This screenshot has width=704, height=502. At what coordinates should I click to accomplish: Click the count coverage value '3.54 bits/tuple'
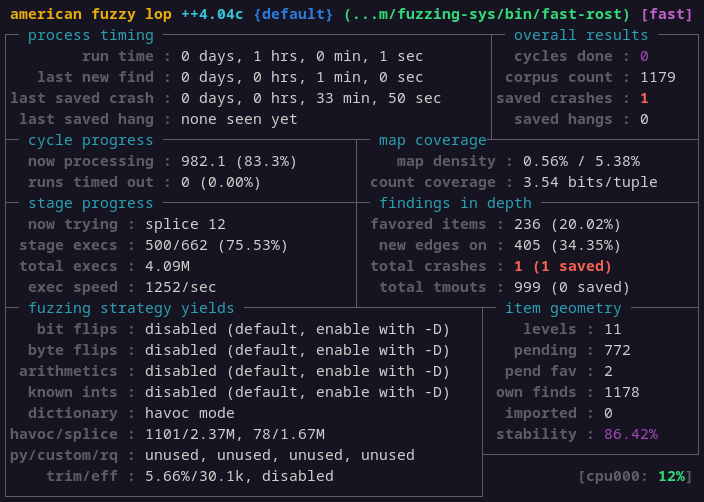(x=590, y=182)
